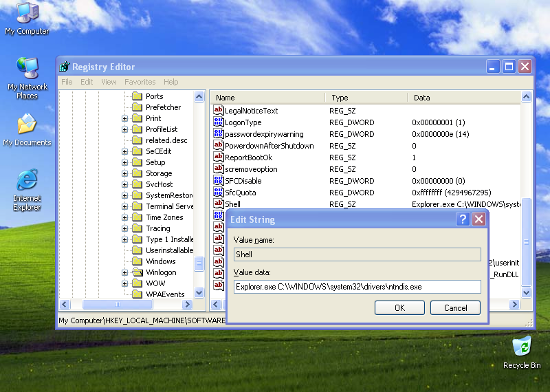Select the SystemRestore key

tap(169, 195)
